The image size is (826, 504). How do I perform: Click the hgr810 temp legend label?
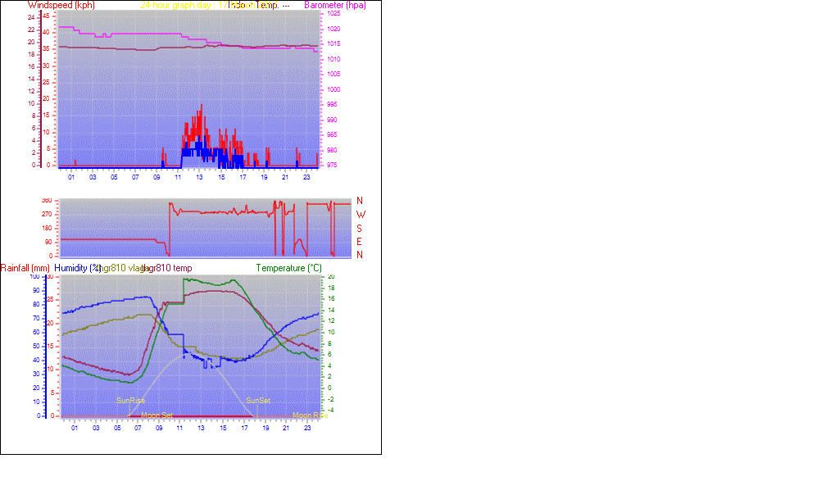tap(169, 268)
